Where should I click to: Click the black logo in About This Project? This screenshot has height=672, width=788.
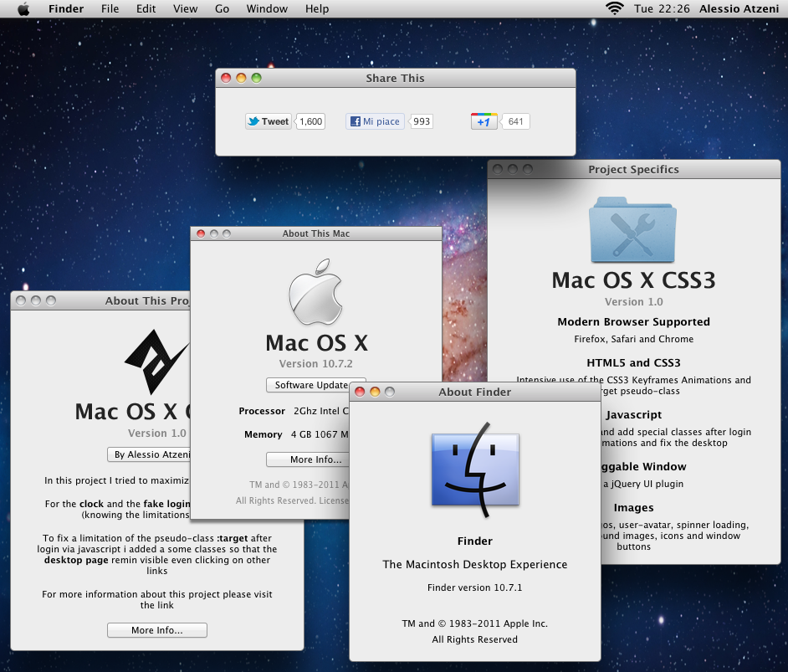click(156, 362)
